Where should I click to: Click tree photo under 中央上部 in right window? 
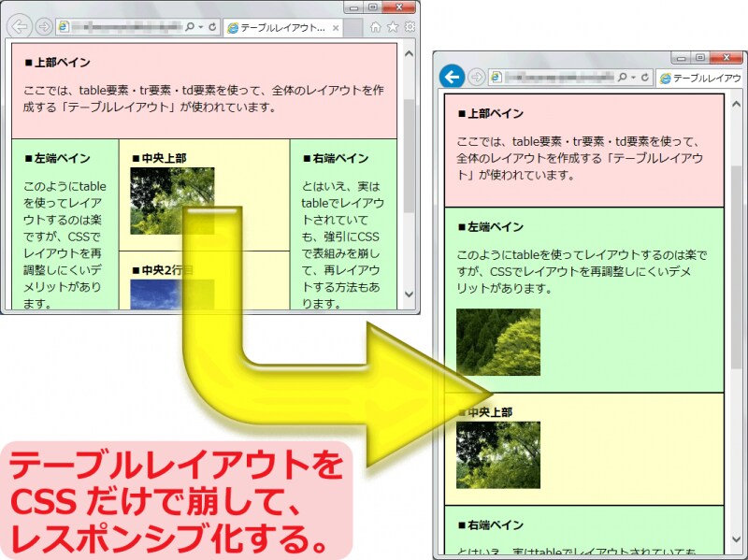point(498,454)
